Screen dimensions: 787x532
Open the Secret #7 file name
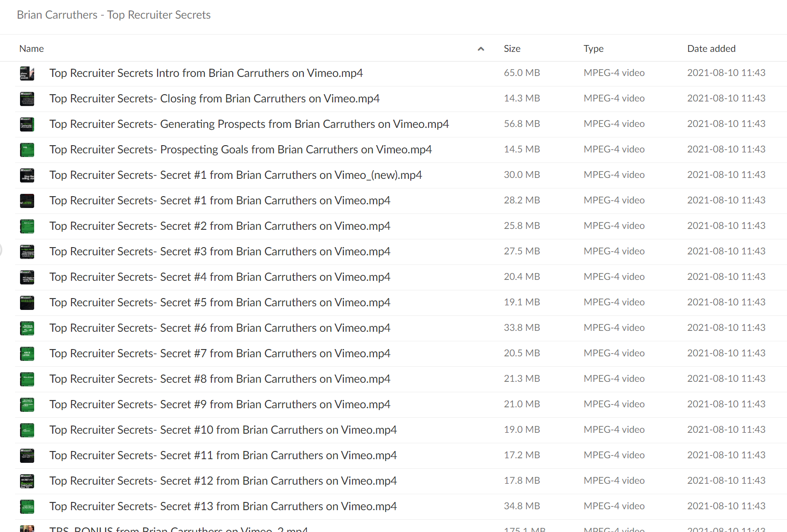click(220, 354)
